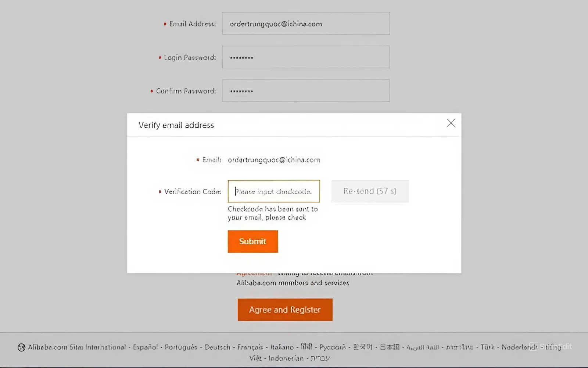Select the Hebrew עברית site link
Screen dimensions: 588x368
tap(320, 358)
